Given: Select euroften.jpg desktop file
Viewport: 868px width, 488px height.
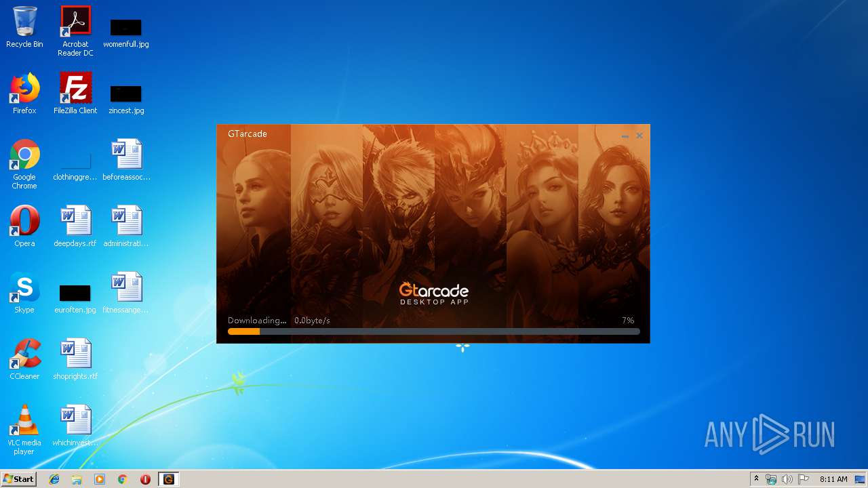Looking at the screenshot, I should (x=75, y=299).
